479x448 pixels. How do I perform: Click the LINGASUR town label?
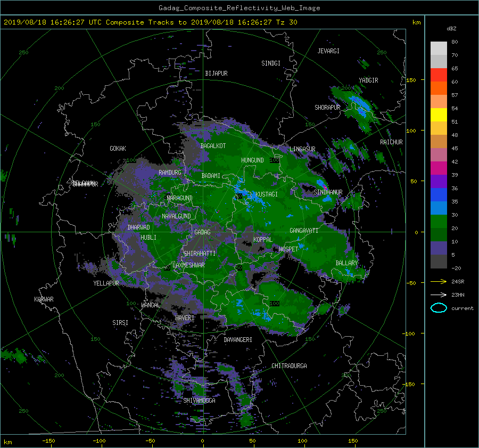pyautogui.click(x=302, y=149)
